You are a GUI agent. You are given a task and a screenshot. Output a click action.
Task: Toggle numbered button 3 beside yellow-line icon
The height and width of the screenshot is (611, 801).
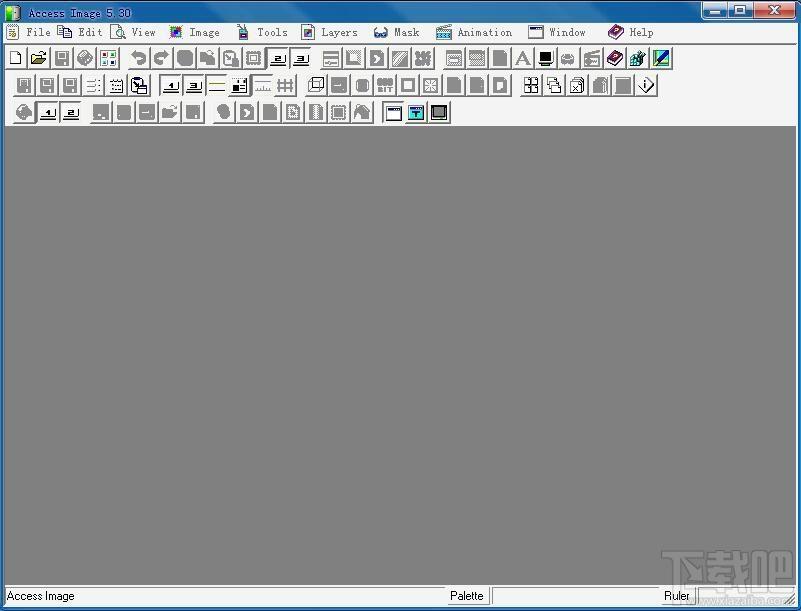tap(194, 85)
